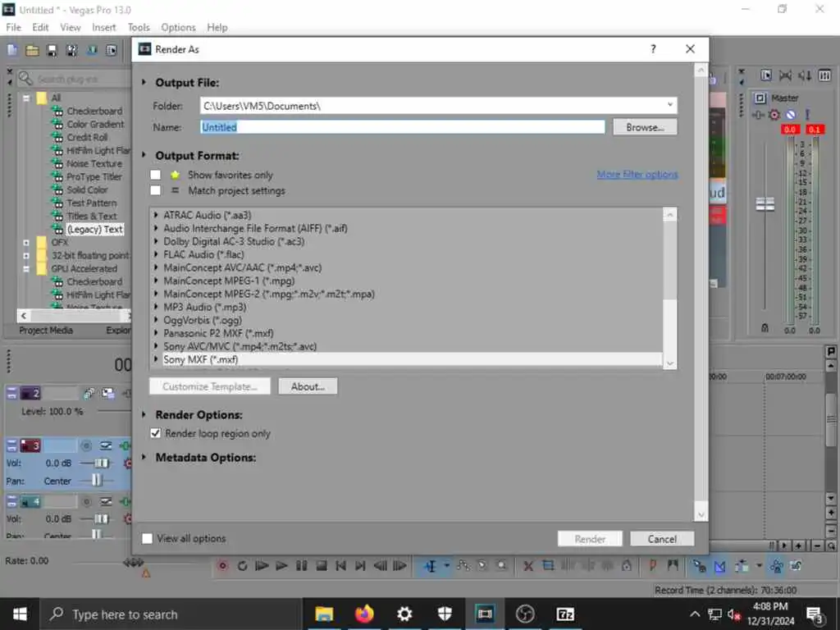The width and height of the screenshot is (840, 630).
Task: Click the New Project icon in the main toolbar
Action: [x=12, y=50]
